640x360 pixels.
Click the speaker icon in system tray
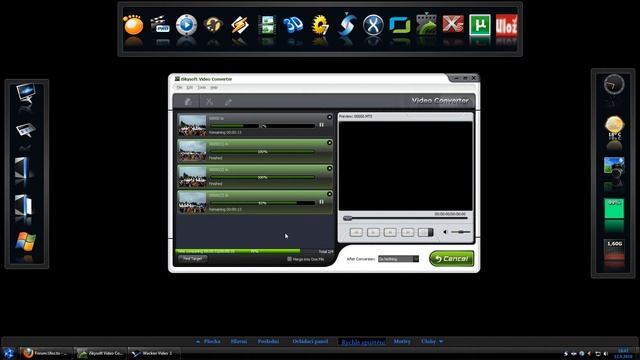click(x=606, y=353)
